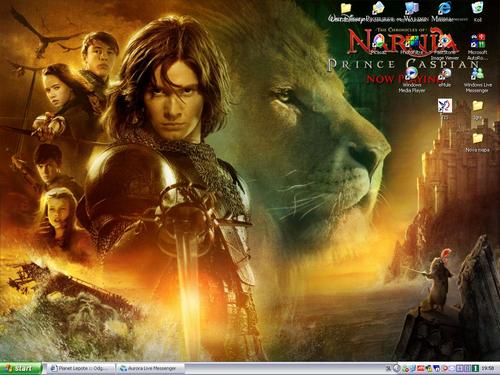
Task: Click the system tray clock
Action: 487,368
